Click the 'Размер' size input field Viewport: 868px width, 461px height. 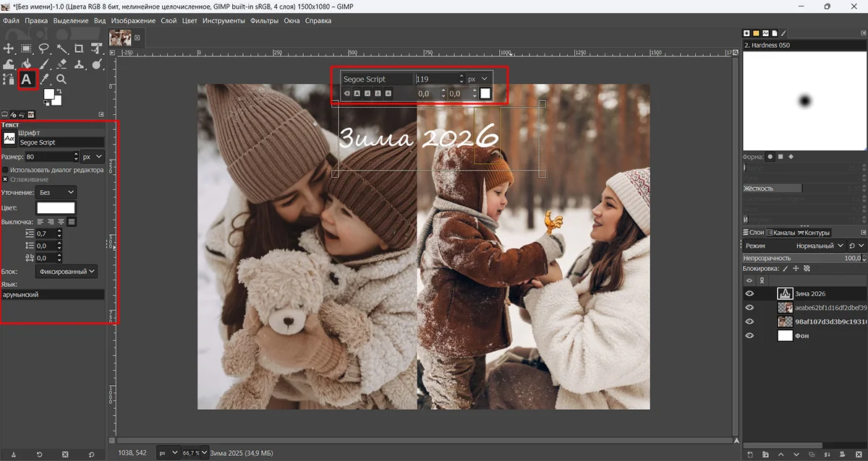point(49,156)
